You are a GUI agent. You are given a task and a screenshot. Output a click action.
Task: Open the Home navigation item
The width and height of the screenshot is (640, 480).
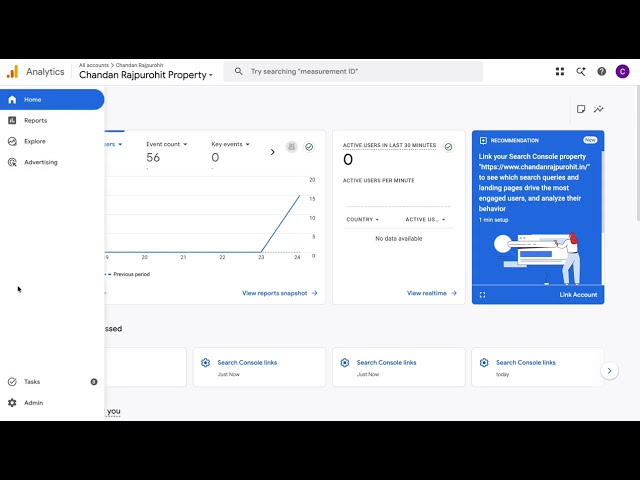coord(52,100)
